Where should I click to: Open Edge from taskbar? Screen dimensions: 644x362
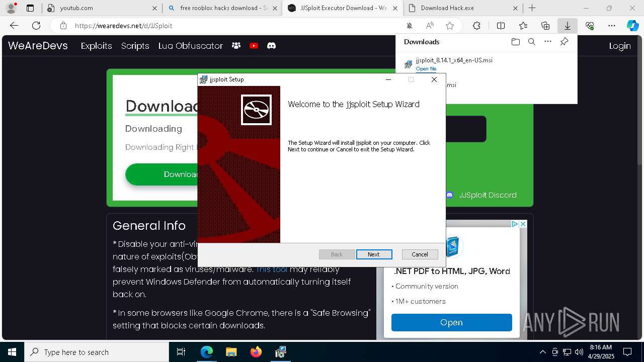[207, 352]
